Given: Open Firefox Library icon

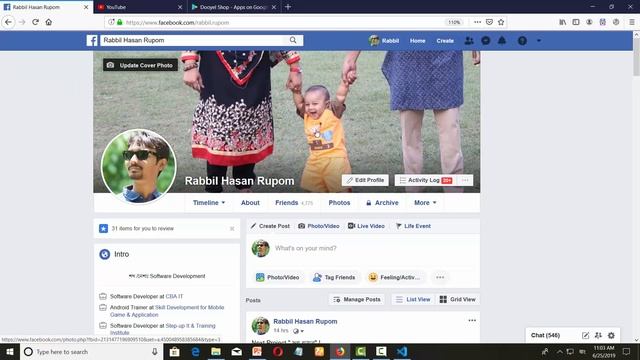Looking at the screenshot, I should 562,22.
